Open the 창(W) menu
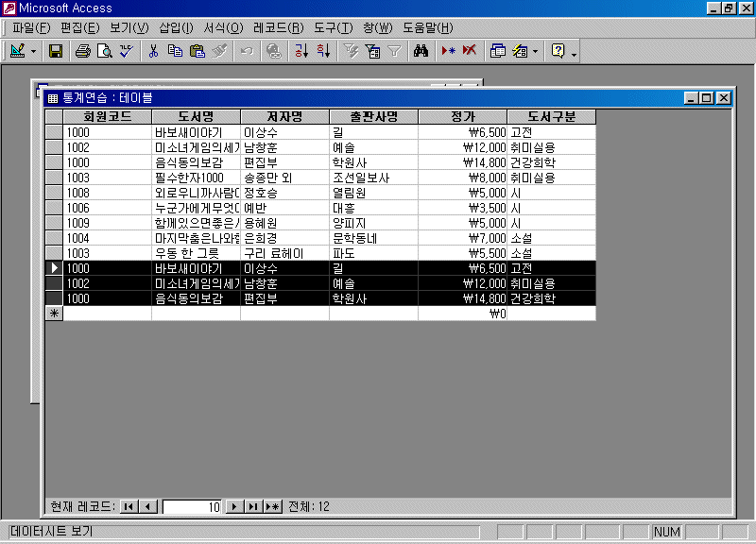The image size is (756, 544). tap(377, 28)
